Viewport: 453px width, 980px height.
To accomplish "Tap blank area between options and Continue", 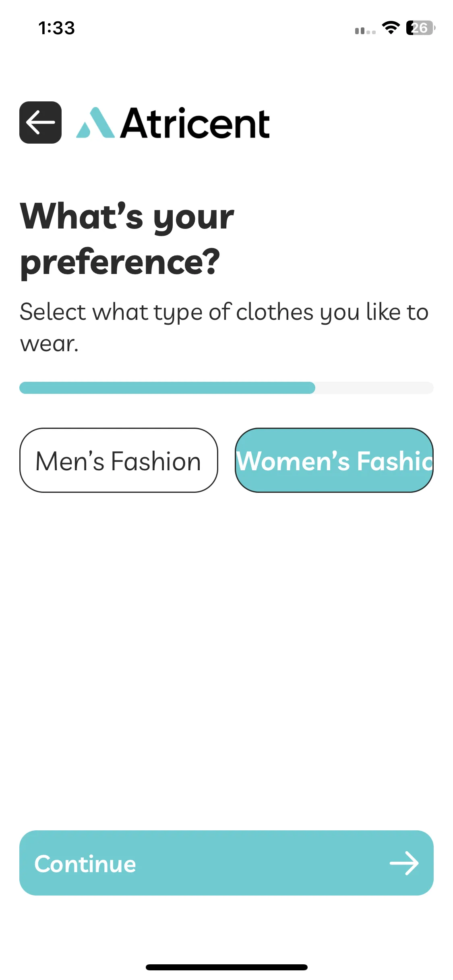I will pyautogui.click(x=226, y=660).
